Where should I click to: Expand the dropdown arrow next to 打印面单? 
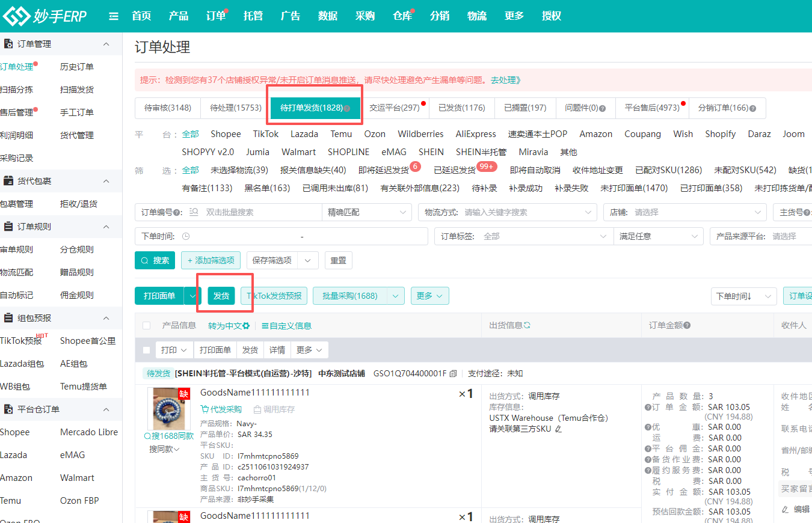click(x=192, y=296)
